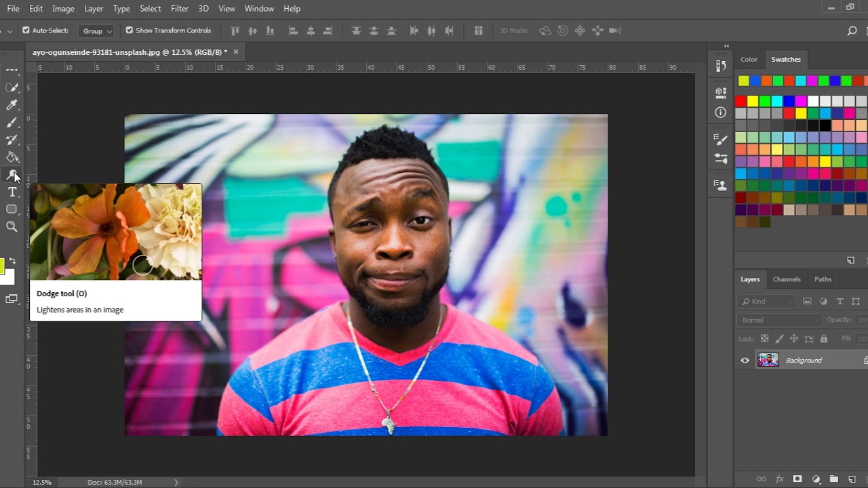Create new swatch icon in Swatches panel

851,260
